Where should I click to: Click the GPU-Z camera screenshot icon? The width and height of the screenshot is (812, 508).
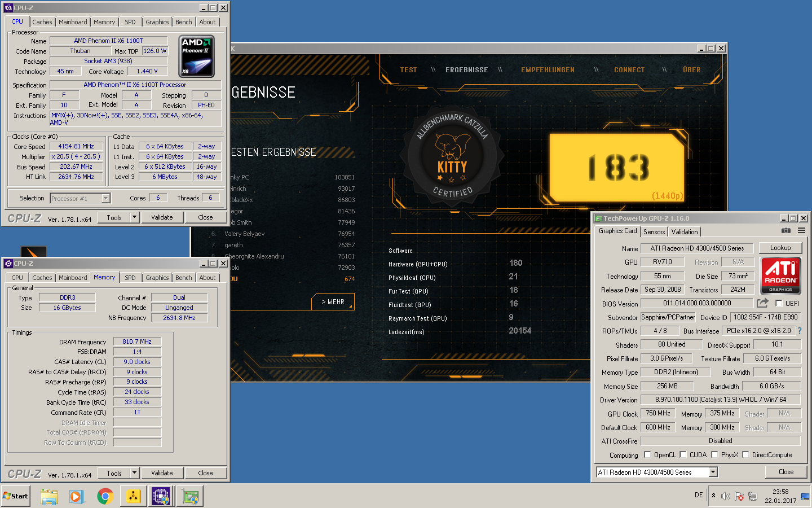(x=785, y=231)
